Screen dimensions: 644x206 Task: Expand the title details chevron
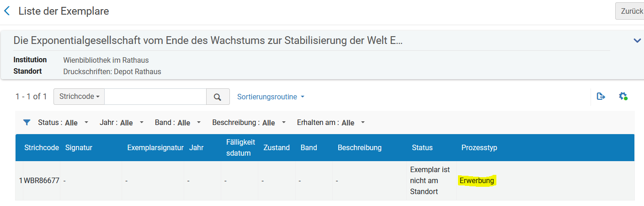click(x=637, y=41)
